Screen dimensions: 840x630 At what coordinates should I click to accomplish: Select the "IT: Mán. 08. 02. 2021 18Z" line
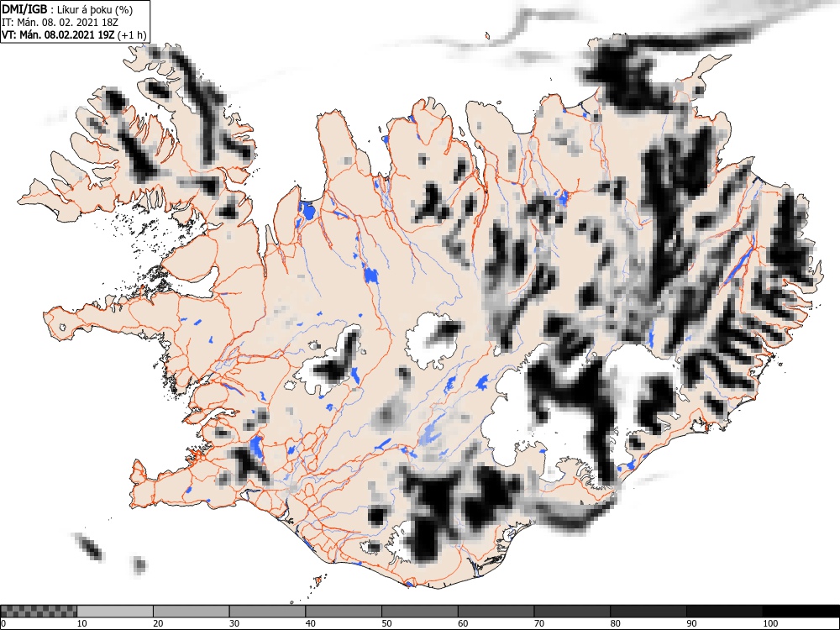point(60,23)
